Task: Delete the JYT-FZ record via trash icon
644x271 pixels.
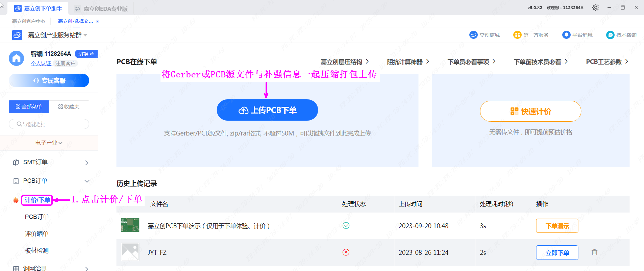Action: (x=594, y=252)
